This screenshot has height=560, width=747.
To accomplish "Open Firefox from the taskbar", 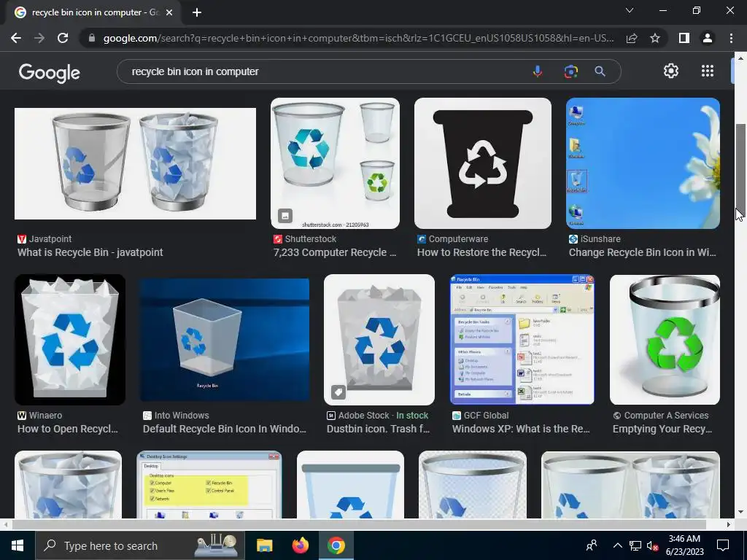I will tap(300, 545).
